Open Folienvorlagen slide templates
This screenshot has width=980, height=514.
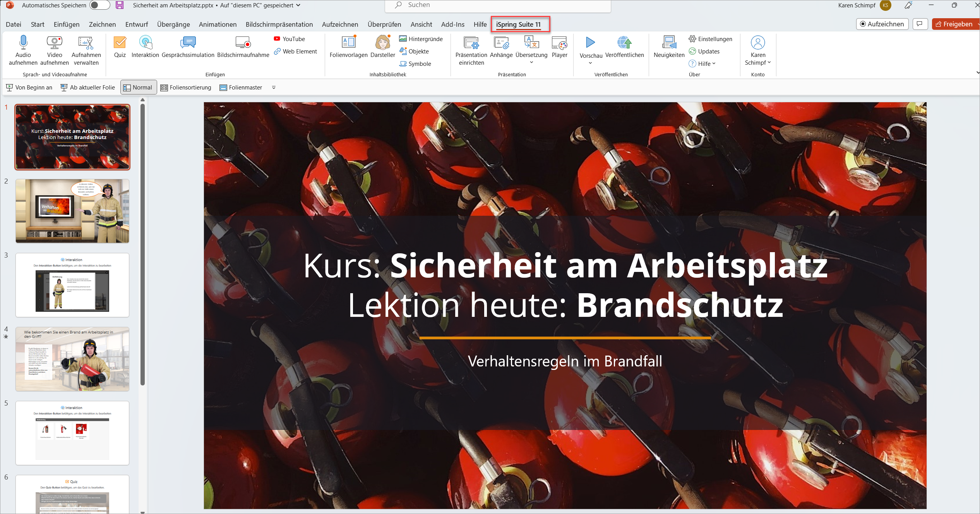tap(348, 42)
